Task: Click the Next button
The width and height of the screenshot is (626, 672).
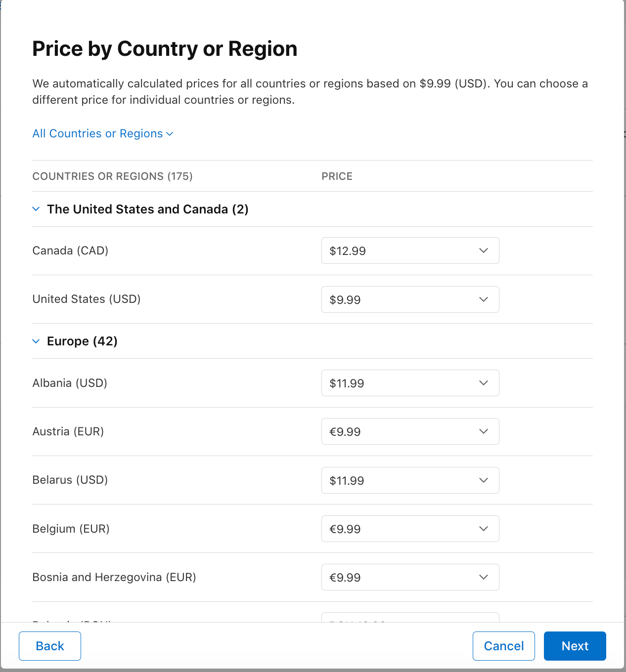Action: click(x=575, y=646)
